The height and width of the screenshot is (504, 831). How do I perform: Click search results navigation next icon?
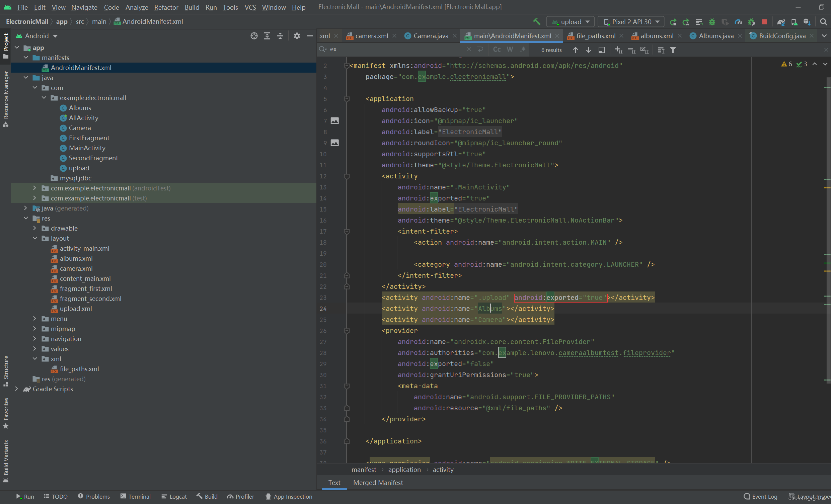[588, 51]
